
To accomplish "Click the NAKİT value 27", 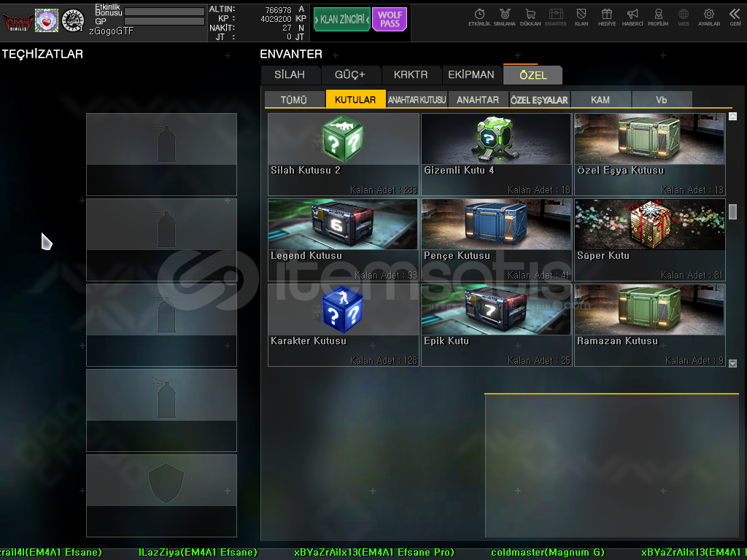I will [287, 28].
